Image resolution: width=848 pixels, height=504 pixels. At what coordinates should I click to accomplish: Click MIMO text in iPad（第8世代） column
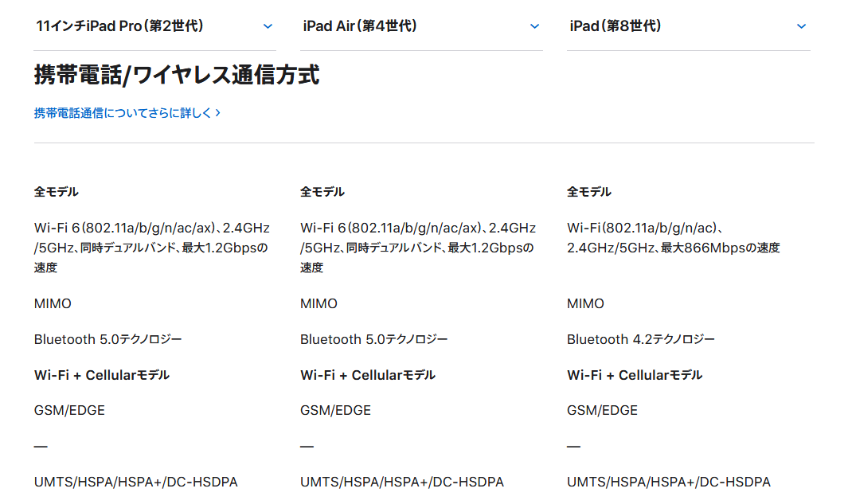(x=585, y=303)
